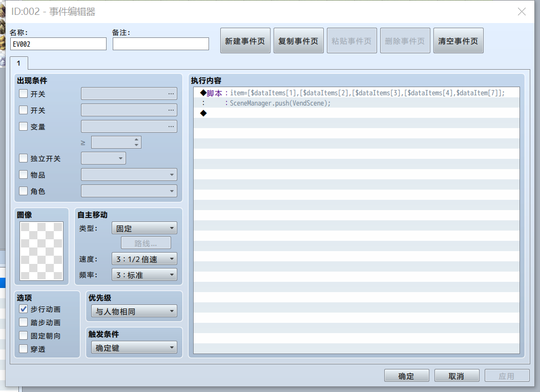Open the 速度 dropdown showing 1/2 倍速
Screen dimensions: 540x392
pos(144,259)
